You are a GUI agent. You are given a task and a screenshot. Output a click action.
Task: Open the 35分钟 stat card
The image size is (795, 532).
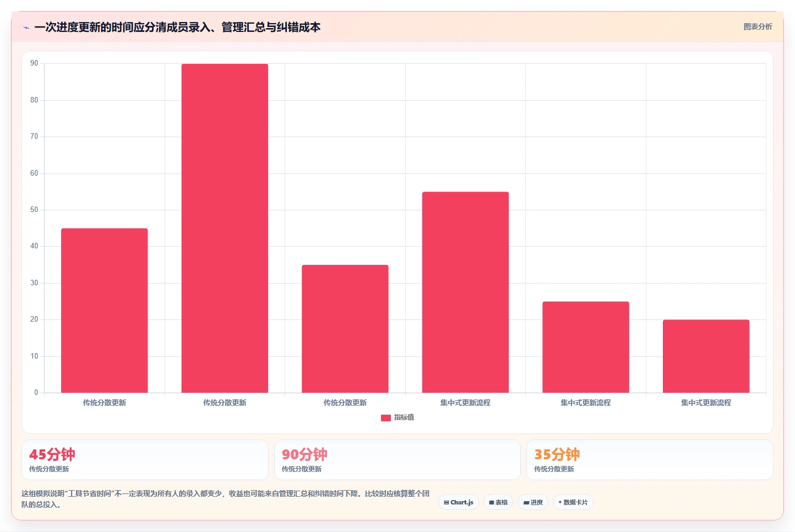click(650, 460)
